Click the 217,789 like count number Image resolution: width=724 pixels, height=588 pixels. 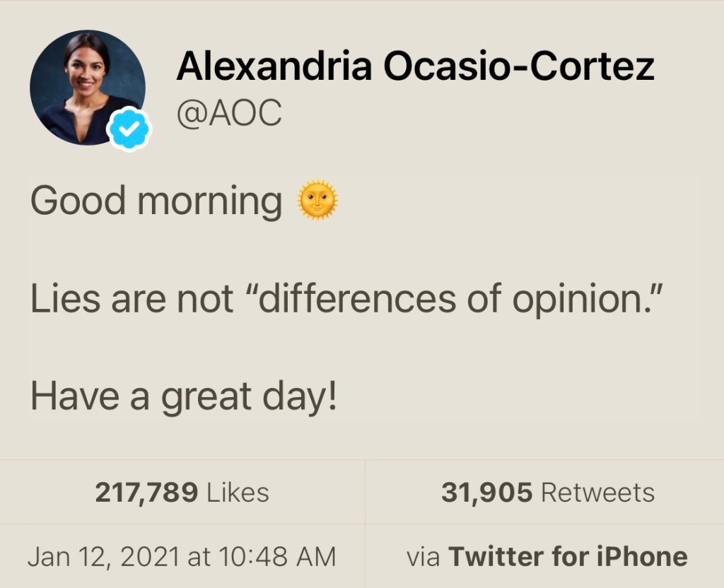coord(146,493)
